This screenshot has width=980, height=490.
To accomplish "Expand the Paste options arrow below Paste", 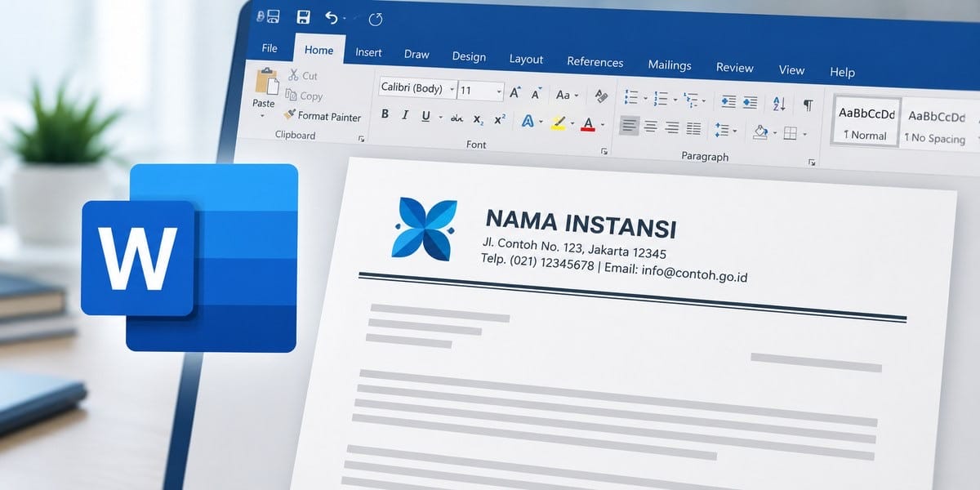I will [x=263, y=116].
